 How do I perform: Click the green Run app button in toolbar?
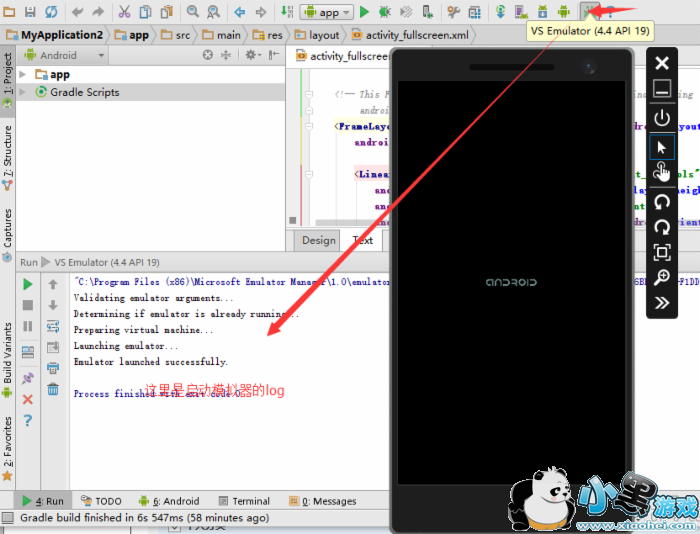coord(364,12)
